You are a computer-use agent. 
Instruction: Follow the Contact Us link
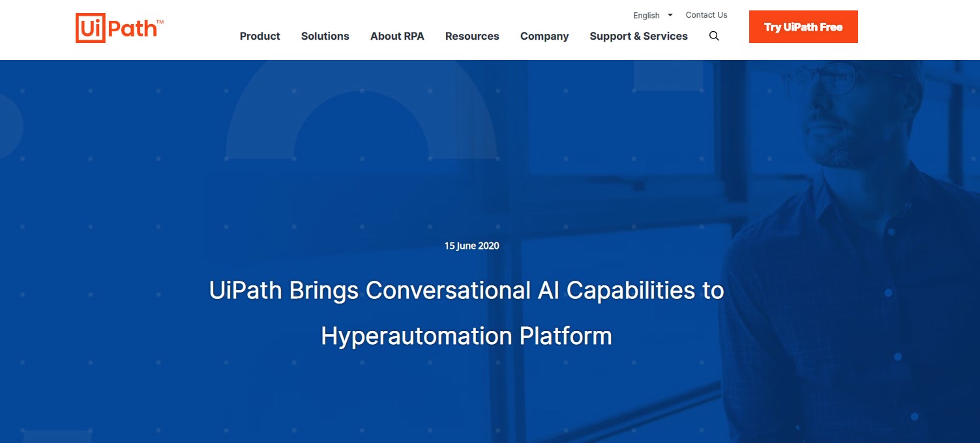coord(706,15)
